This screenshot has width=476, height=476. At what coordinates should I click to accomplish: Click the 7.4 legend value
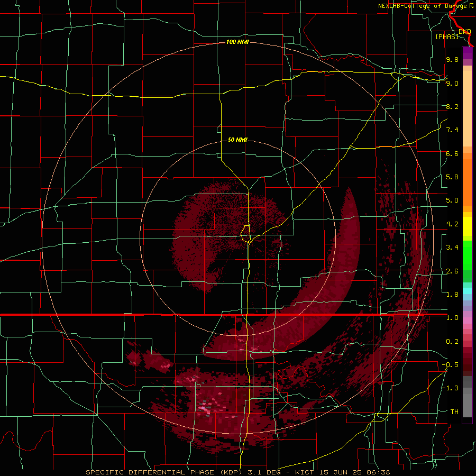click(x=452, y=130)
